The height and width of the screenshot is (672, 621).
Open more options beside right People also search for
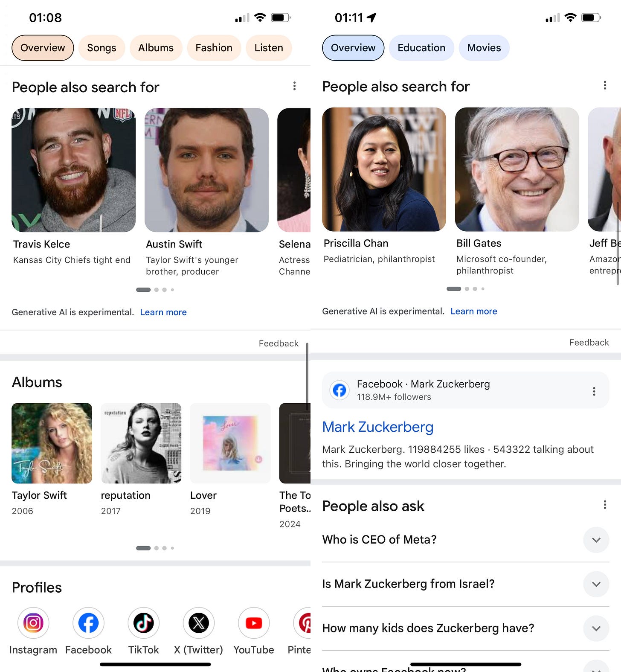point(605,85)
